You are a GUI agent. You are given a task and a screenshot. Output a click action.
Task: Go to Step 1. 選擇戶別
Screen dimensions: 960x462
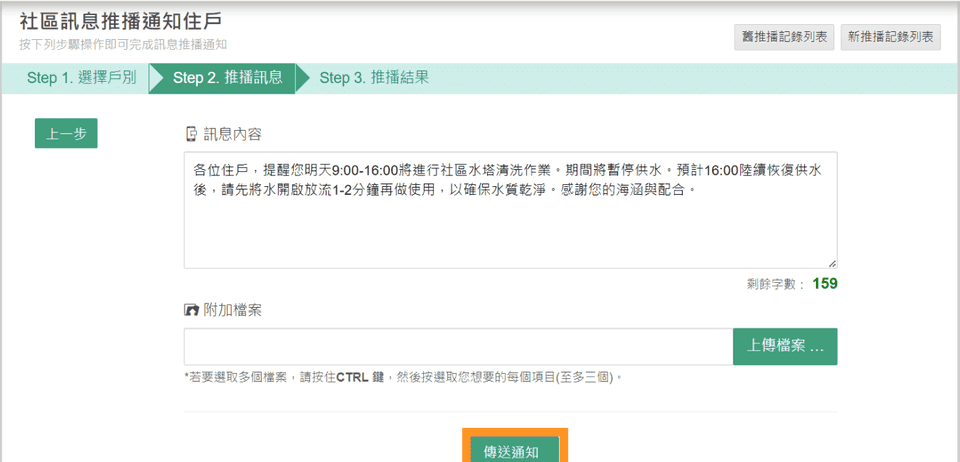coord(81,78)
